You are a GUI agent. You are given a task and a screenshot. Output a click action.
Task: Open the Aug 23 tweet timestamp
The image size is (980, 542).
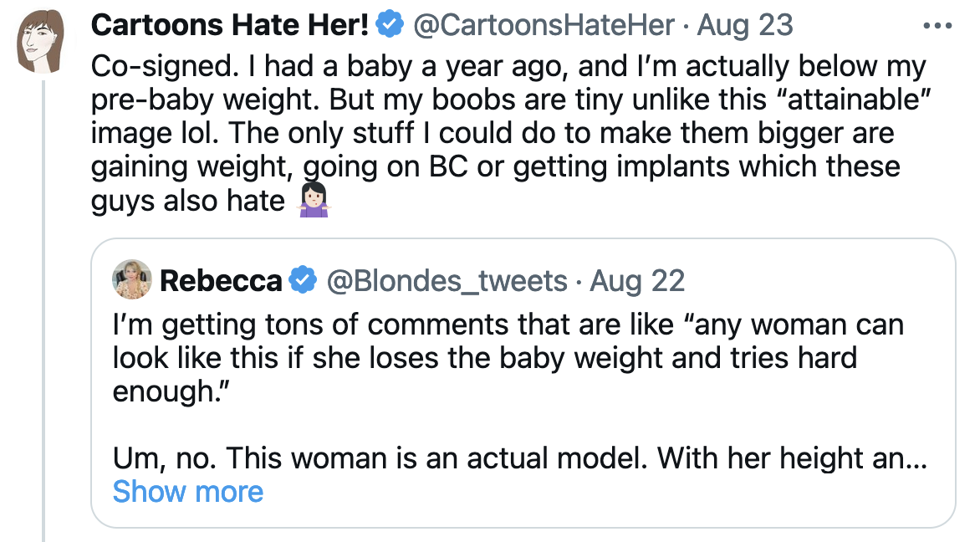pyautogui.click(x=744, y=25)
